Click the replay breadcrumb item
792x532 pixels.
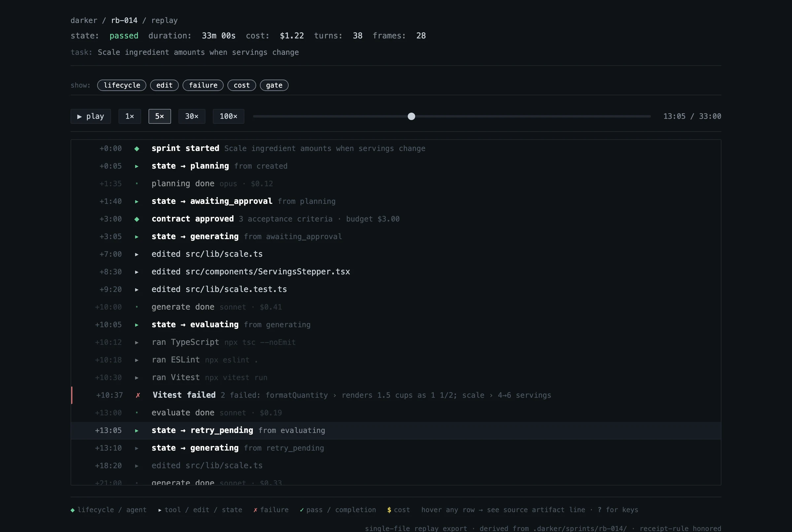pyautogui.click(x=164, y=20)
